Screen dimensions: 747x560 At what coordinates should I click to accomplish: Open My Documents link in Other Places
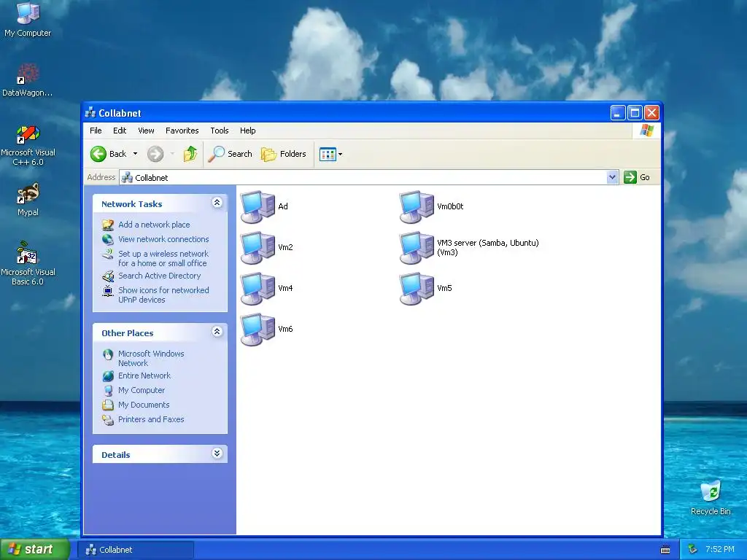pos(144,405)
